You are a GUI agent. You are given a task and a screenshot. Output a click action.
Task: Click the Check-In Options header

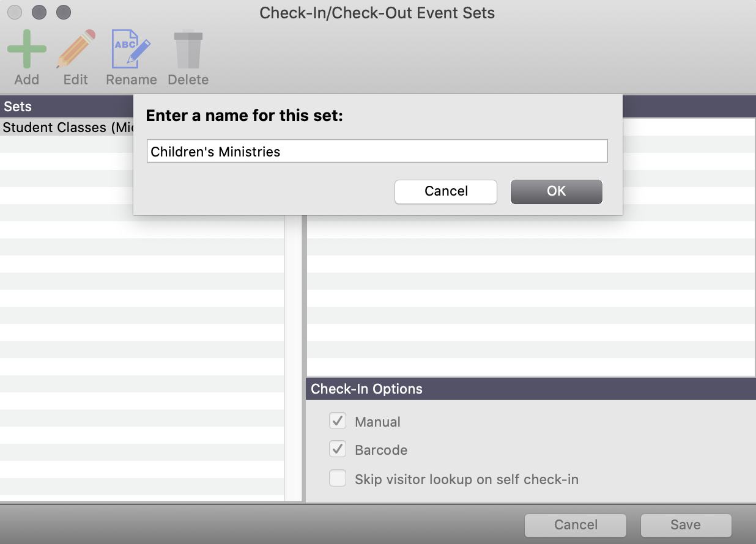366,389
